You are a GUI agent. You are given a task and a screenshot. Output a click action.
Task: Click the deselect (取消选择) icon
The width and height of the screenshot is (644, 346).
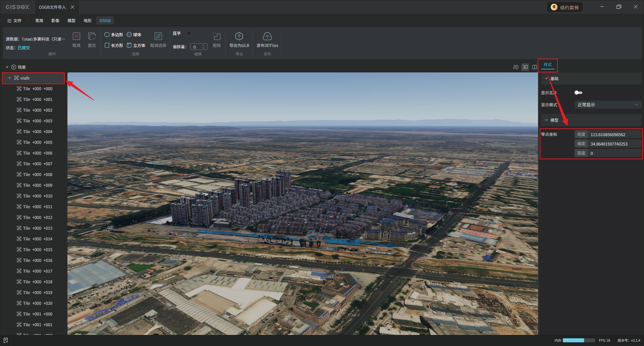(x=158, y=37)
